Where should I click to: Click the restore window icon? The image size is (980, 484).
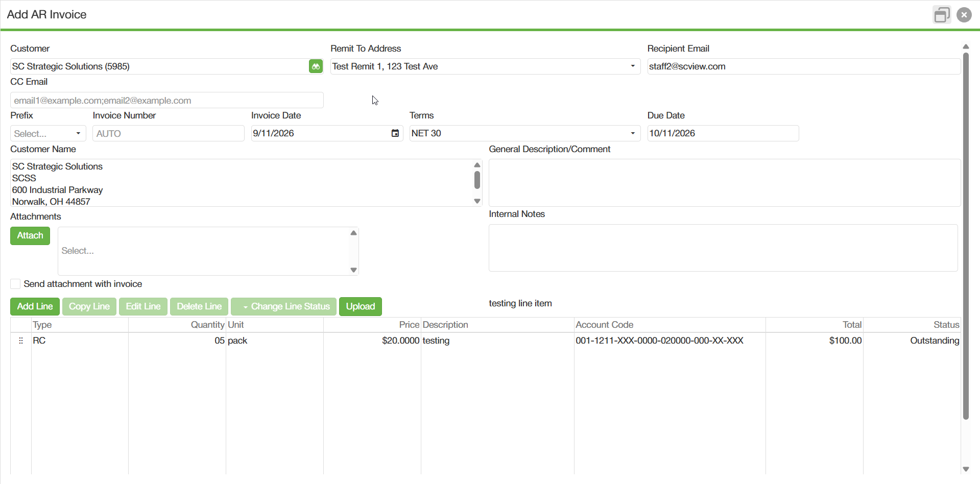pyautogui.click(x=942, y=15)
